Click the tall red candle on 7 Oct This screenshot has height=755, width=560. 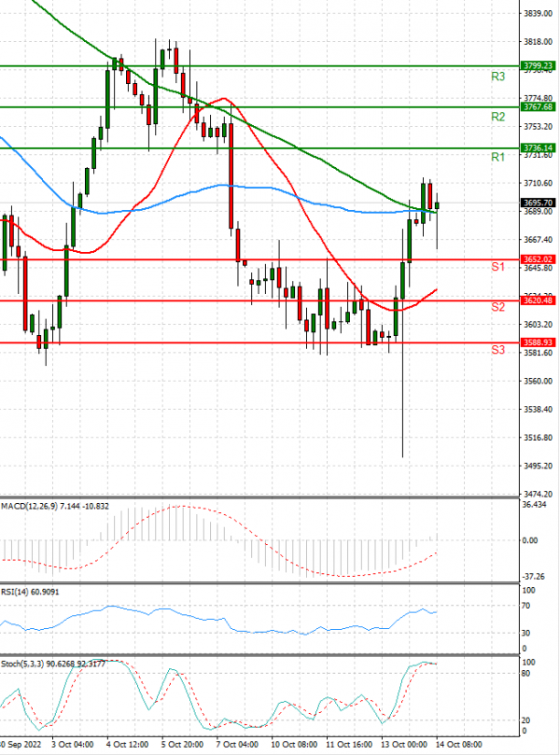231,168
